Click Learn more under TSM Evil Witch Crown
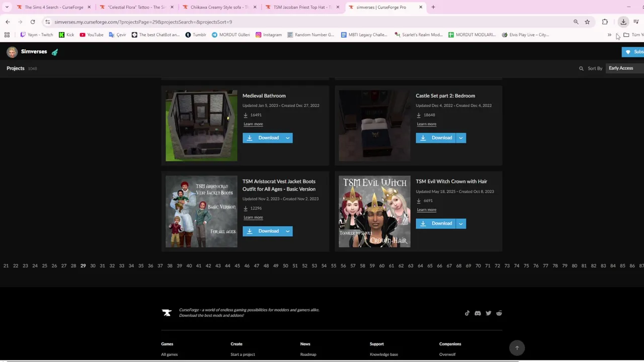This screenshot has height=362, width=644. click(426, 210)
